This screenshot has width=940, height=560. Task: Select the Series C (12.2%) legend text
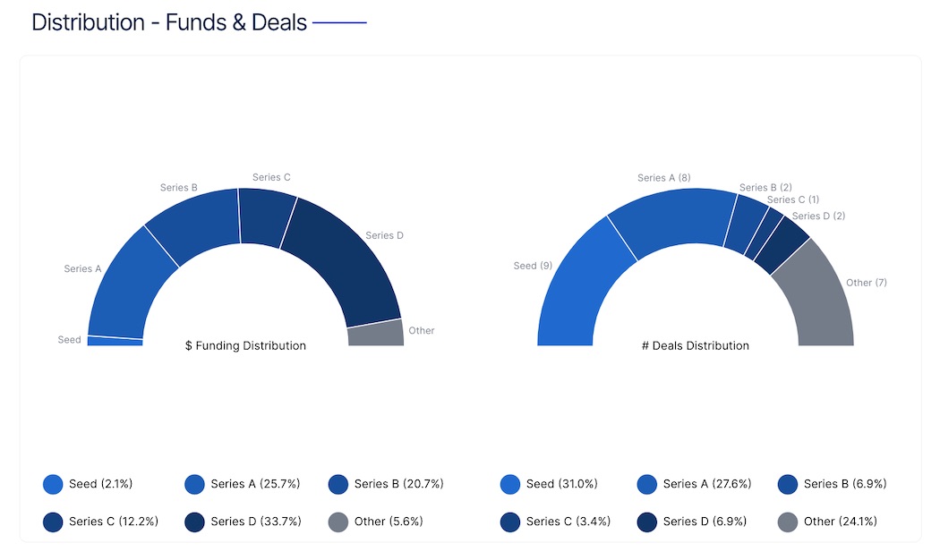pyautogui.click(x=114, y=522)
